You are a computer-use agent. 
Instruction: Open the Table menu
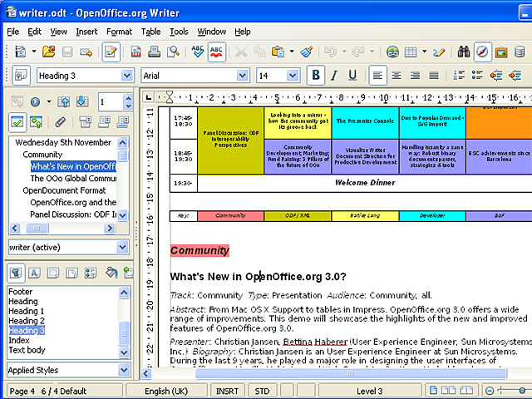tap(150, 32)
